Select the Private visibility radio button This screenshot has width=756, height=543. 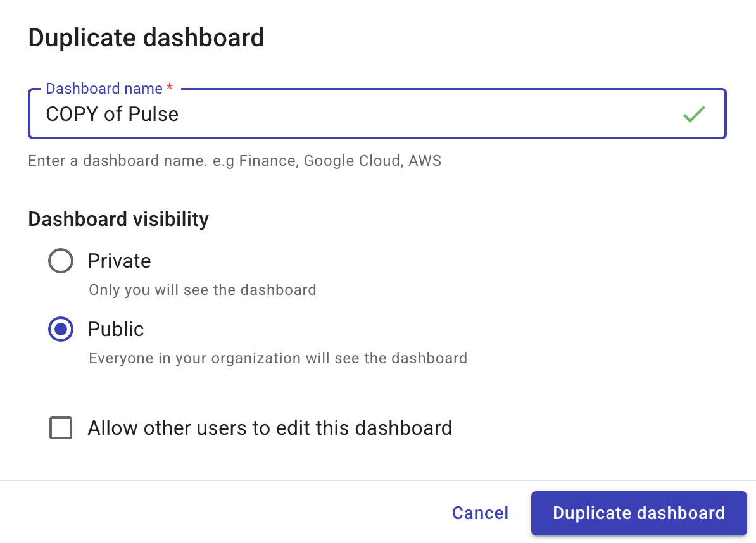pos(61,261)
